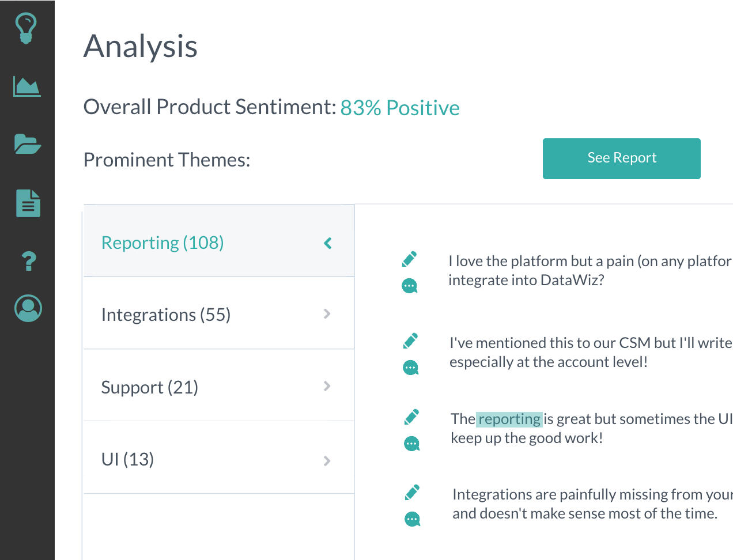Click chat bubble icon beside DataWiz comment
This screenshot has width=733, height=560.
tap(409, 286)
